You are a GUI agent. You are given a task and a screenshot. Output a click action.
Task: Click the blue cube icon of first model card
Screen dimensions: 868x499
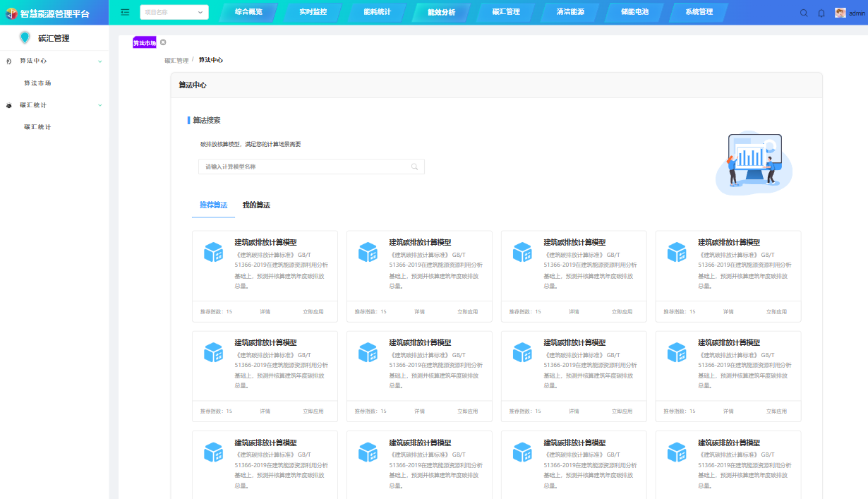click(x=213, y=252)
